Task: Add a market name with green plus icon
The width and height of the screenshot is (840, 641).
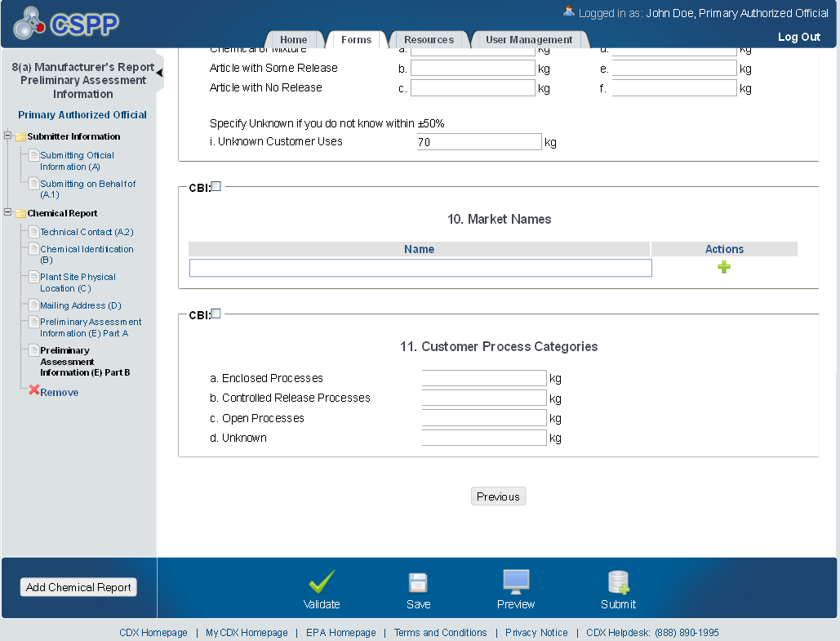Action: tap(724, 267)
